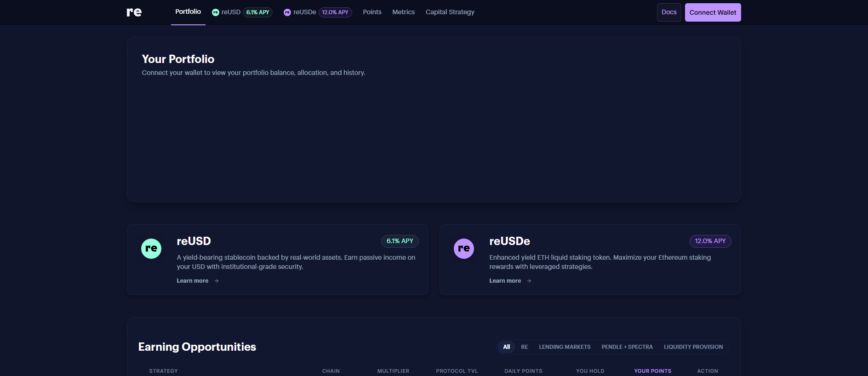Image resolution: width=868 pixels, height=376 pixels.
Task: Click the 6.1% APY badge in navbar
Action: click(257, 12)
